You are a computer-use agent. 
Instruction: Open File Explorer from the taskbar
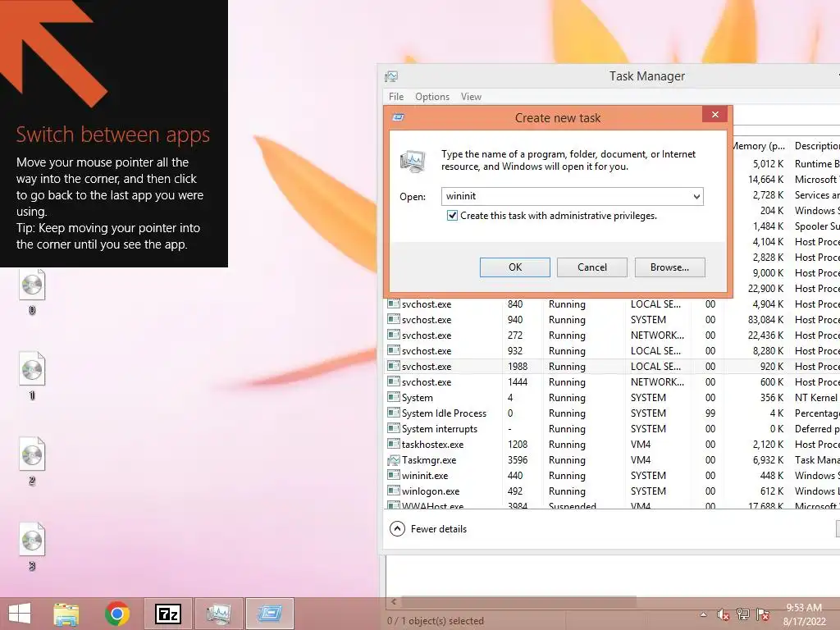(66, 614)
